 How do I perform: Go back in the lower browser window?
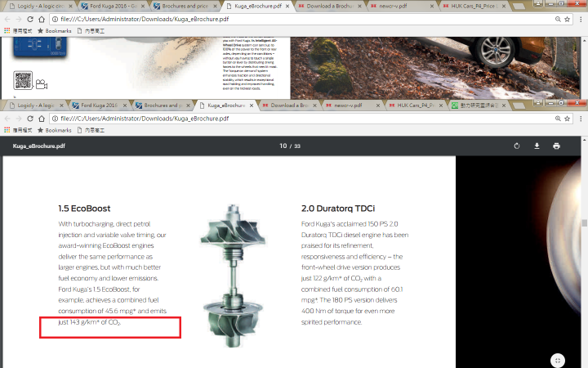[7, 119]
